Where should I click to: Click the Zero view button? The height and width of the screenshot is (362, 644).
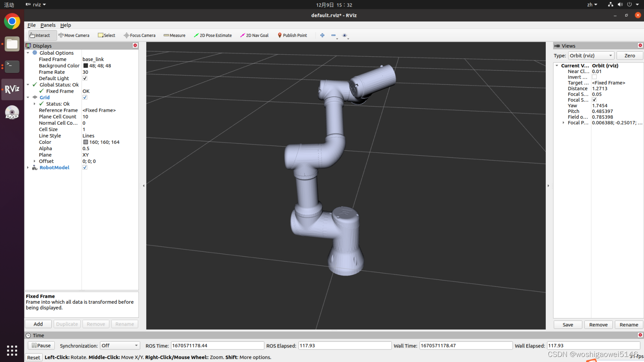tap(630, 56)
